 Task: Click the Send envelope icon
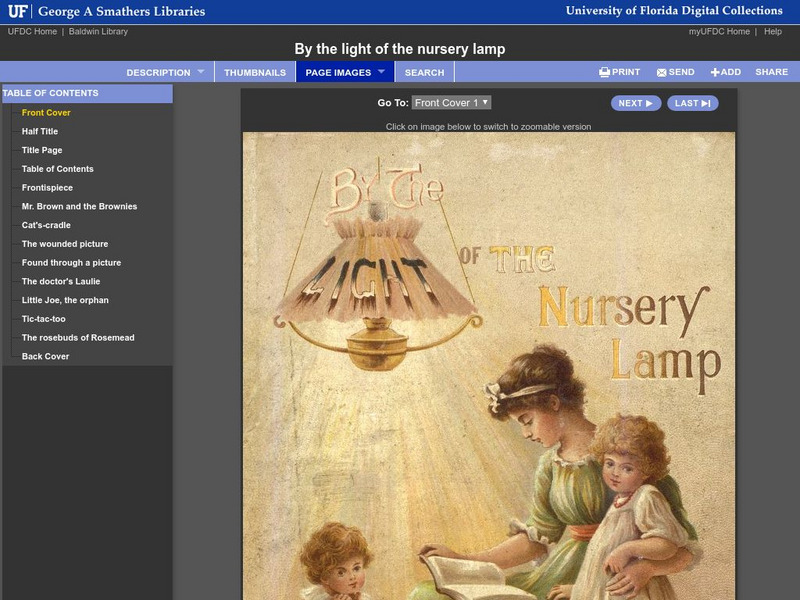tap(662, 72)
